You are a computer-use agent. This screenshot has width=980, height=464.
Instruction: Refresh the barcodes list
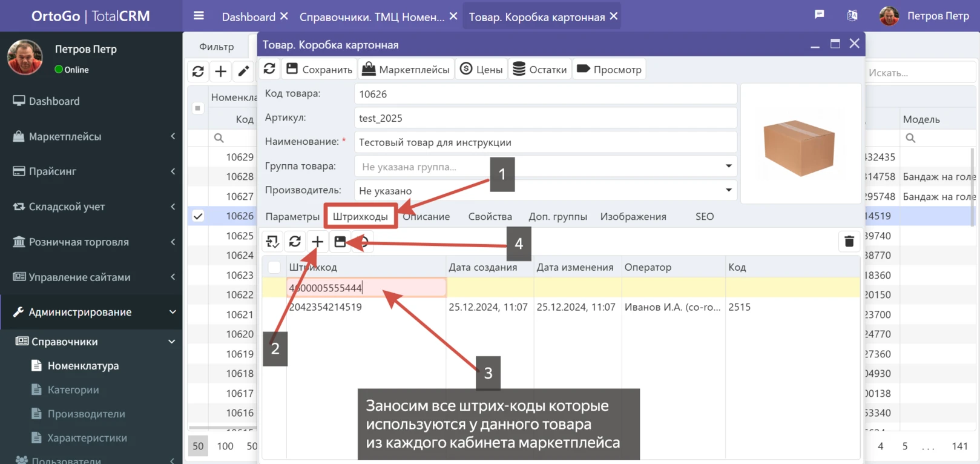295,242
